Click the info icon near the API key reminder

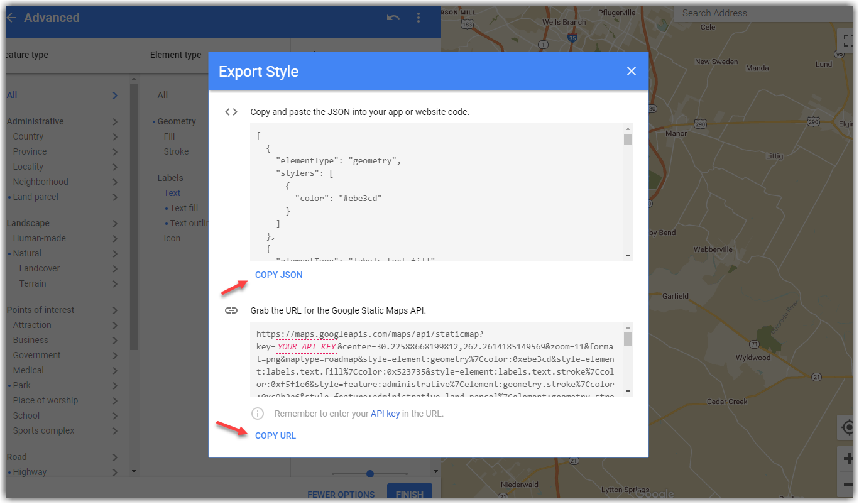point(258,413)
